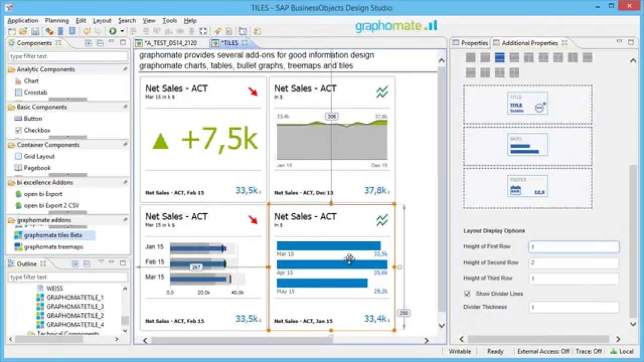Close the *TILES editor tab
Image resolution: width=644 pixels, height=362 pixels.
click(244, 43)
